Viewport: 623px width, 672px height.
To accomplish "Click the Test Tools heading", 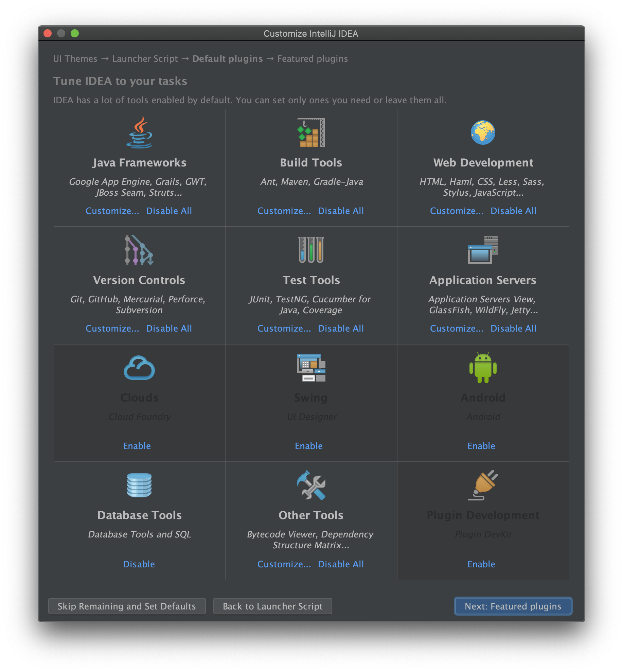I will click(x=311, y=280).
